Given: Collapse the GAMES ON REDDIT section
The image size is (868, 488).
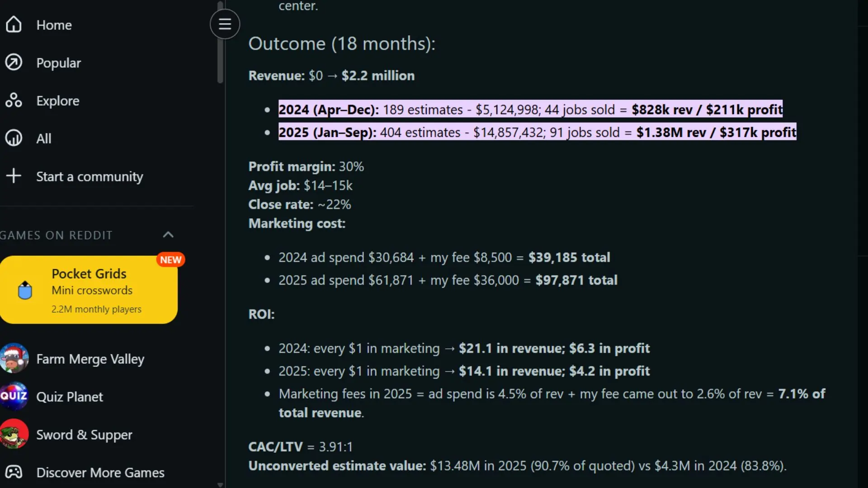Looking at the screenshot, I should (168, 235).
